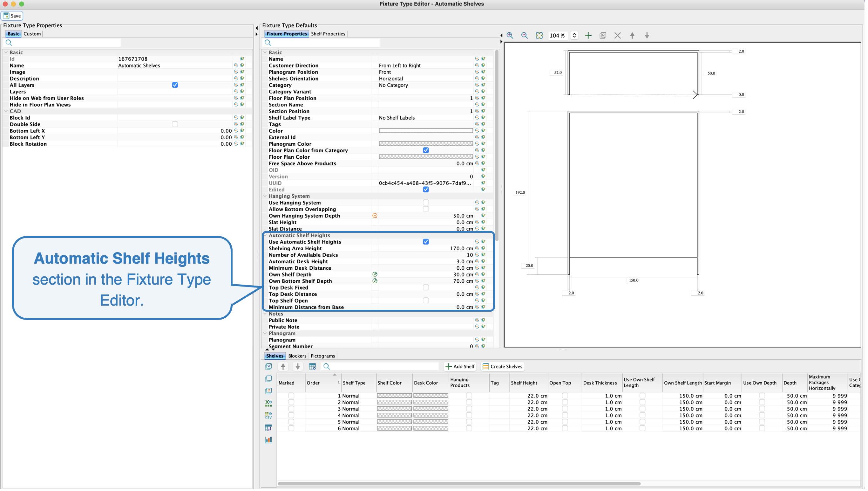
Task: Switch to the Custom tab
Action: point(32,34)
